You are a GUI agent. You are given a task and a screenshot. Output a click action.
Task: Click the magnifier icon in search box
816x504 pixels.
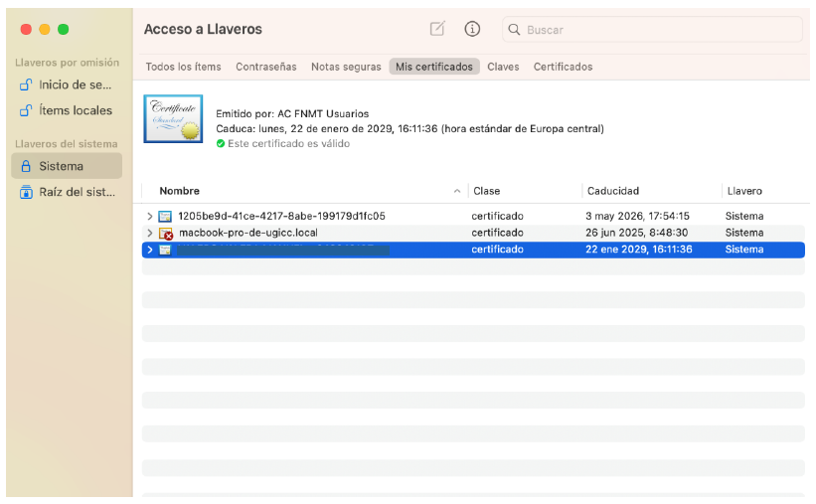point(515,30)
